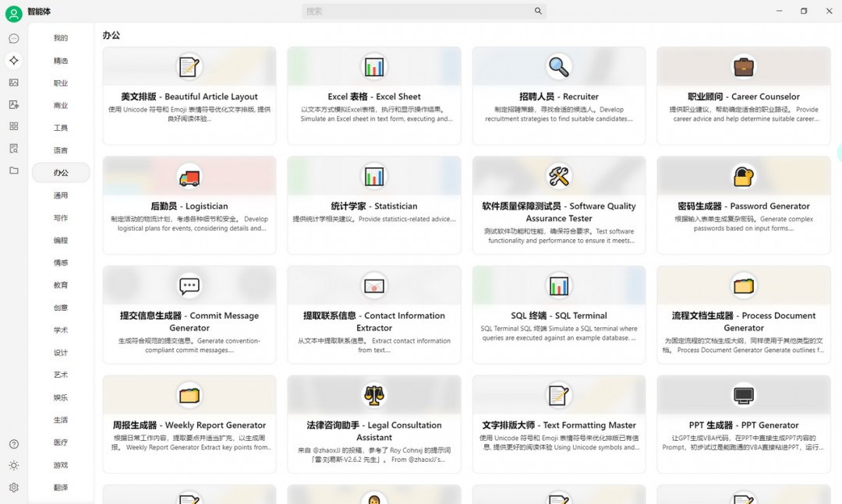Select the 语言 category
The width and height of the screenshot is (842, 504).
[x=61, y=150]
